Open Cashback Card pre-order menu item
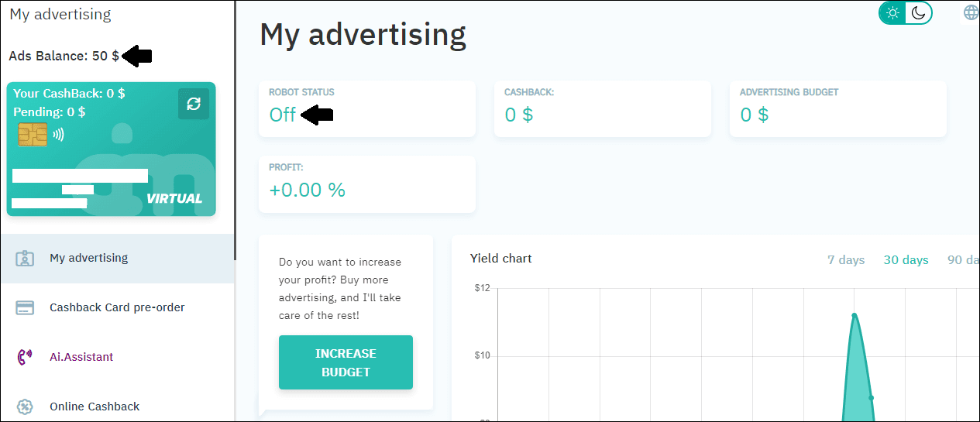This screenshot has height=422, width=980. click(x=117, y=307)
